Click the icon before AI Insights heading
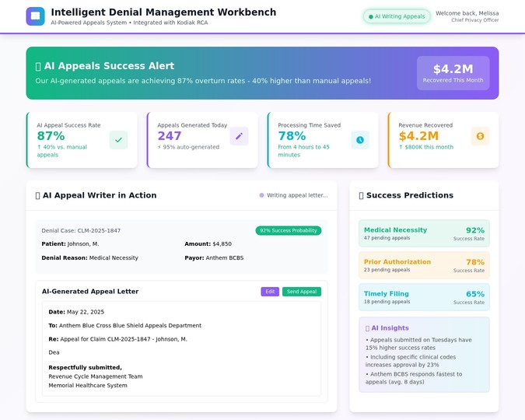The image size is (525, 420). tap(367, 328)
